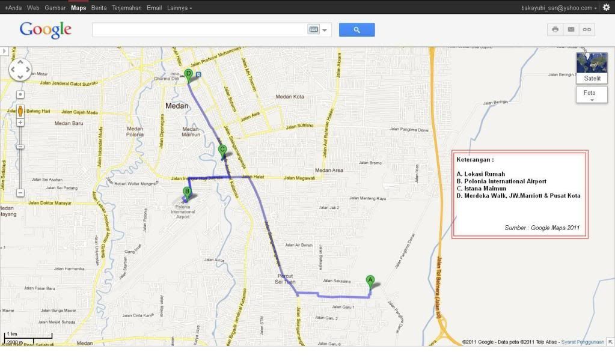Viewport: 615px width, 364px height.
Task: Click the Percut Sei Tuan label
Action: pos(285,279)
